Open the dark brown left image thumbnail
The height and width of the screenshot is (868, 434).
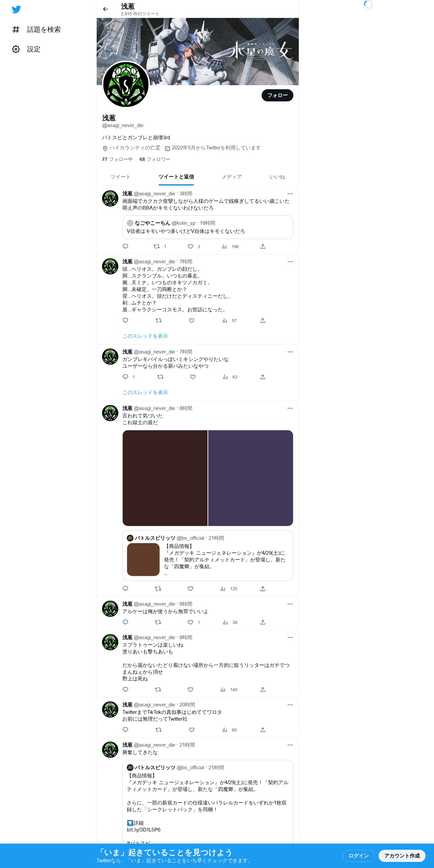(165, 478)
